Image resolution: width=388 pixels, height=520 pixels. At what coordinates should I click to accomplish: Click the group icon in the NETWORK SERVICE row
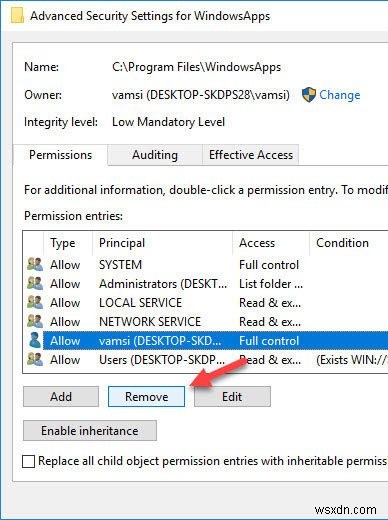pos(35,322)
